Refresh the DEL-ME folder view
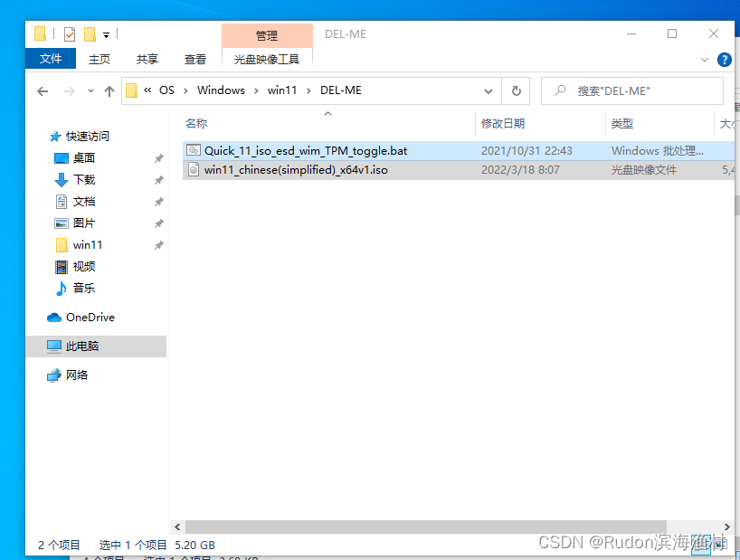This screenshot has height=560, width=740. (517, 91)
